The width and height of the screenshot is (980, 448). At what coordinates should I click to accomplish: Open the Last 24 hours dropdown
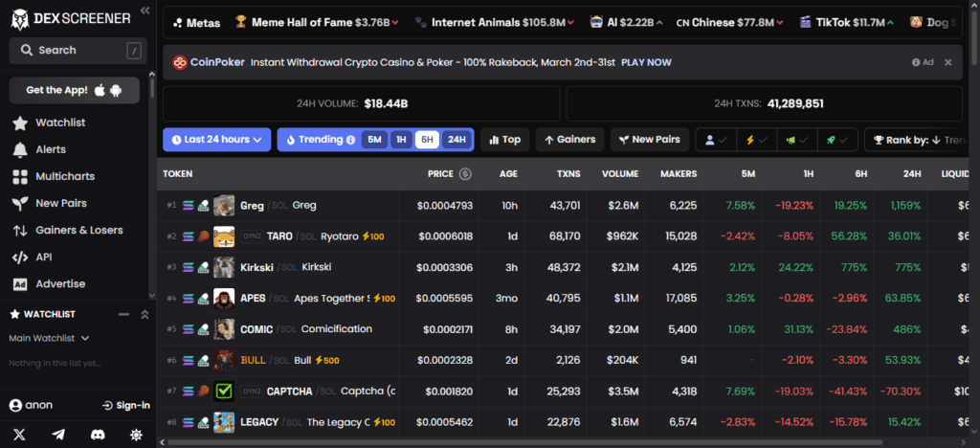tap(216, 140)
